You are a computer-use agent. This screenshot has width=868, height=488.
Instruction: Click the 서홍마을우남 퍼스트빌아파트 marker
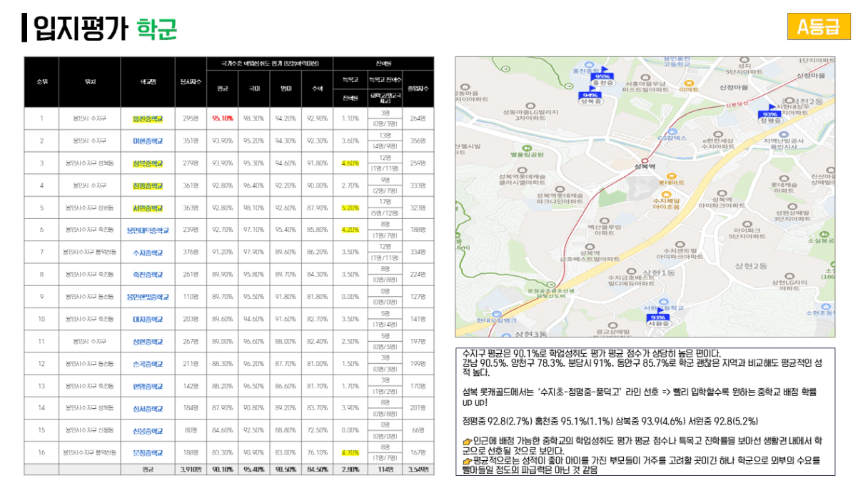(x=645, y=81)
